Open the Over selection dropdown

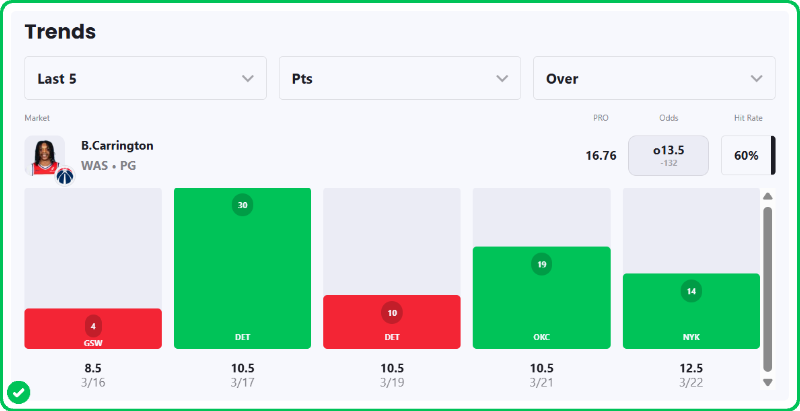[x=654, y=78]
